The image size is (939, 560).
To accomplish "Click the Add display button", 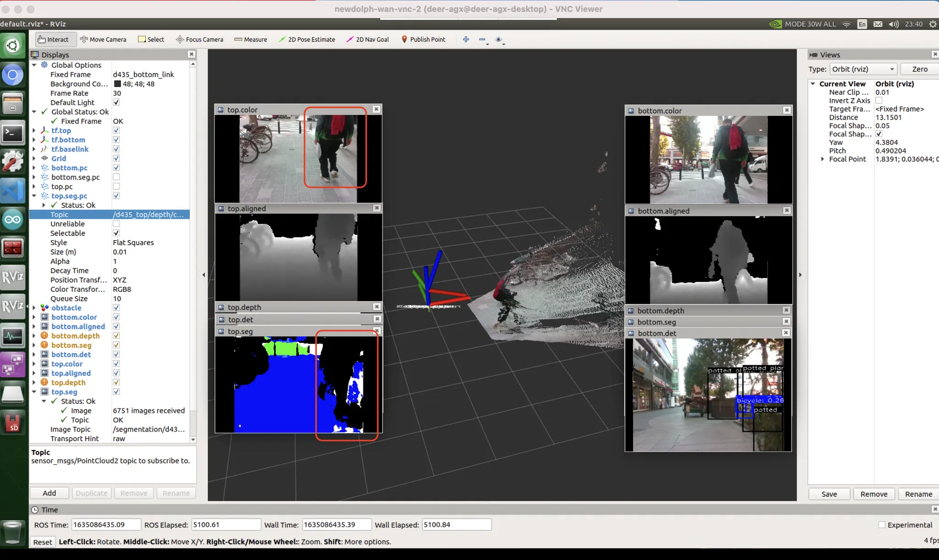I will point(49,493).
